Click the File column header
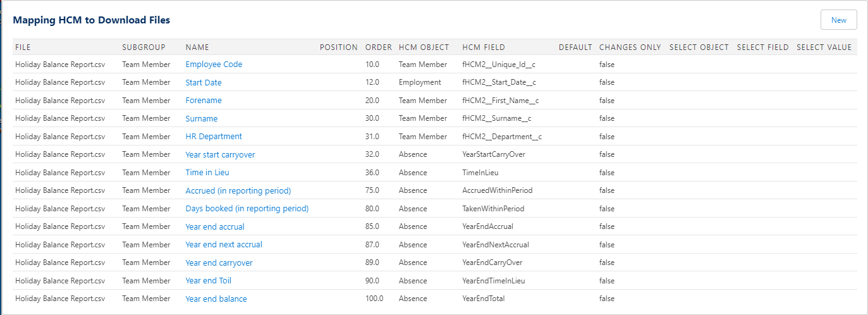This screenshot has width=868, height=315. (x=23, y=47)
